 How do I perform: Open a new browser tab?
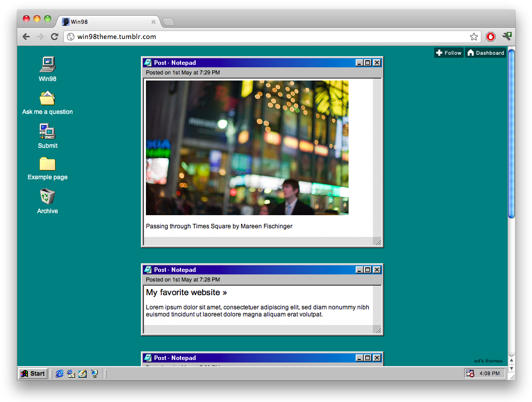coord(169,22)
